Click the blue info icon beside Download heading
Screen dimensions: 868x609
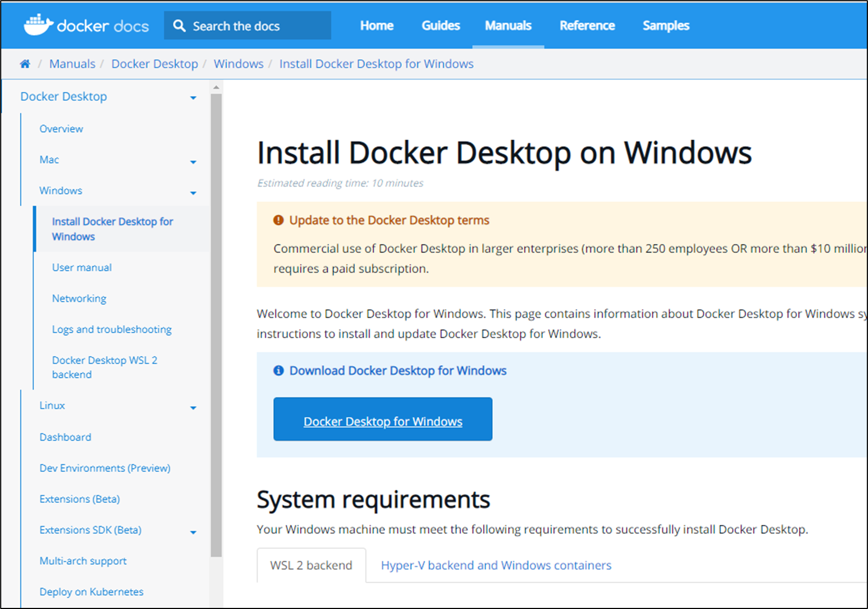coord(278,371)
